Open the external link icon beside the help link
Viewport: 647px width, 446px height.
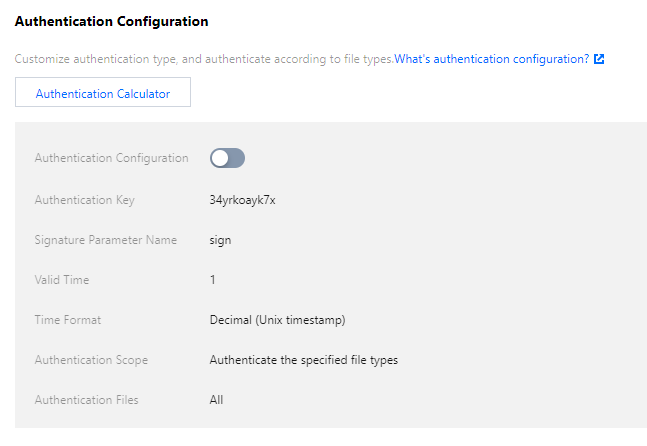pyautogui.click(x=599, y=59)
